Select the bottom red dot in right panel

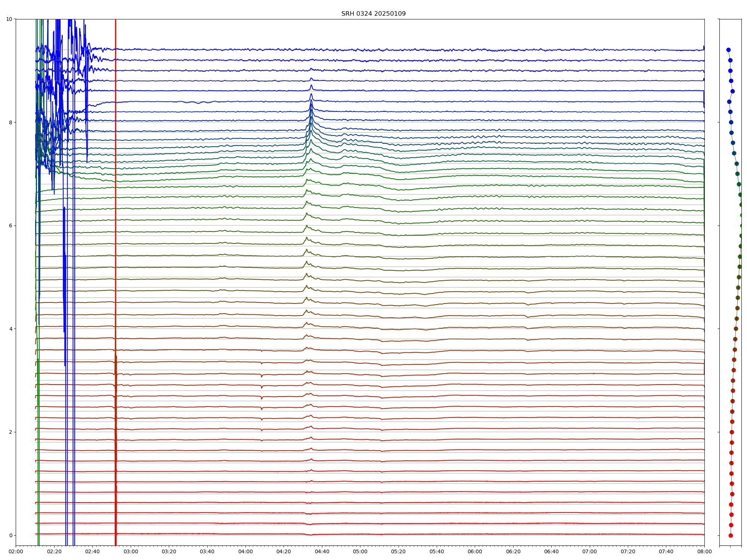pos(731,535)
